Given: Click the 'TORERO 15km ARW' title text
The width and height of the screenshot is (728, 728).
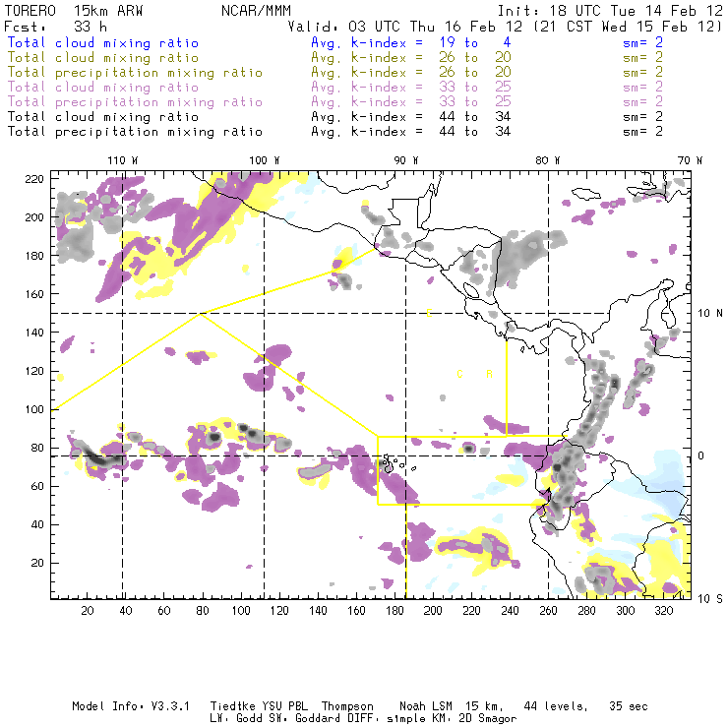Looking at the screenshot, I should click(x=74, y=10).
